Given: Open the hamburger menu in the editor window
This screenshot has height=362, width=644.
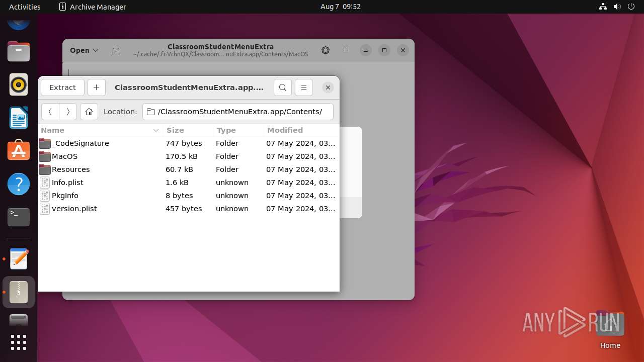Looking at the screenshot, I should 346,50.
